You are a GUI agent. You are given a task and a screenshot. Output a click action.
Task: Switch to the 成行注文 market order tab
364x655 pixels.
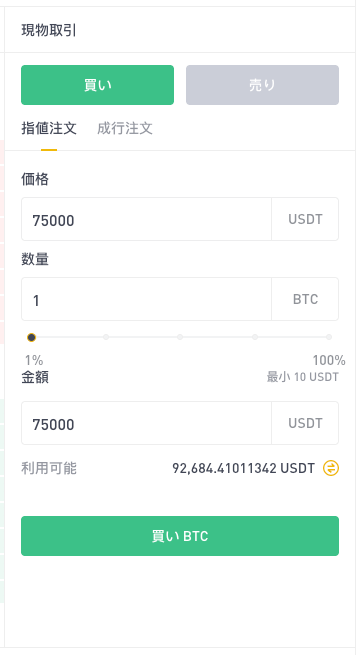(125, 128)
